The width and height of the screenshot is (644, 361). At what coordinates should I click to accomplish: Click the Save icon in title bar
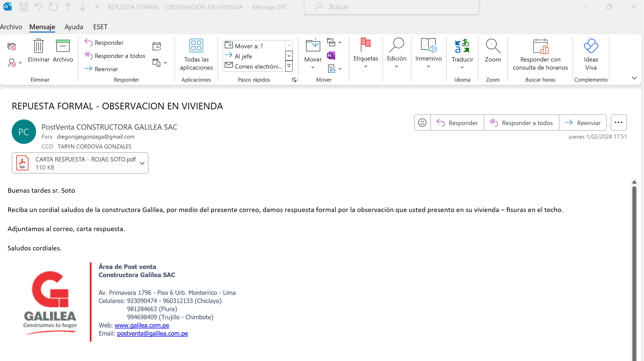(x=24, y=7)
